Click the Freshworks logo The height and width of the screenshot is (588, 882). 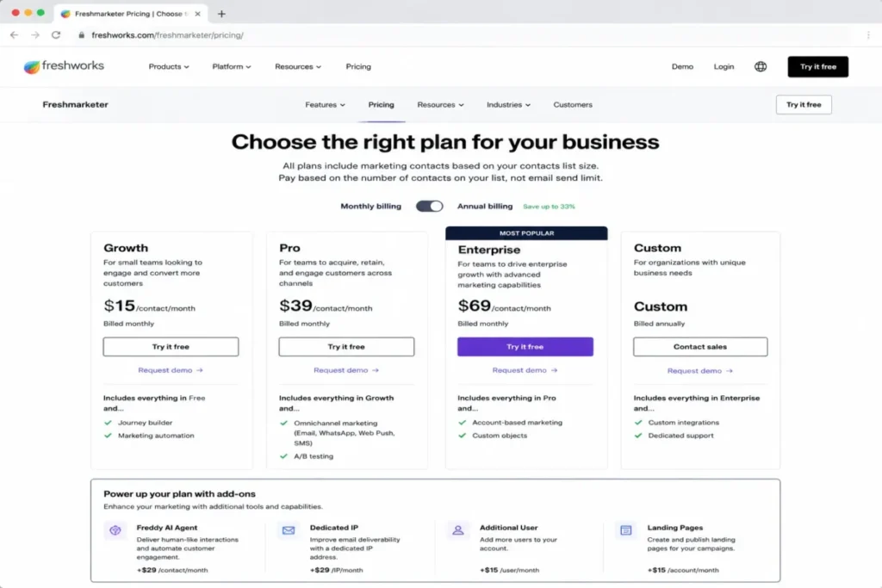tap(64, 66)
